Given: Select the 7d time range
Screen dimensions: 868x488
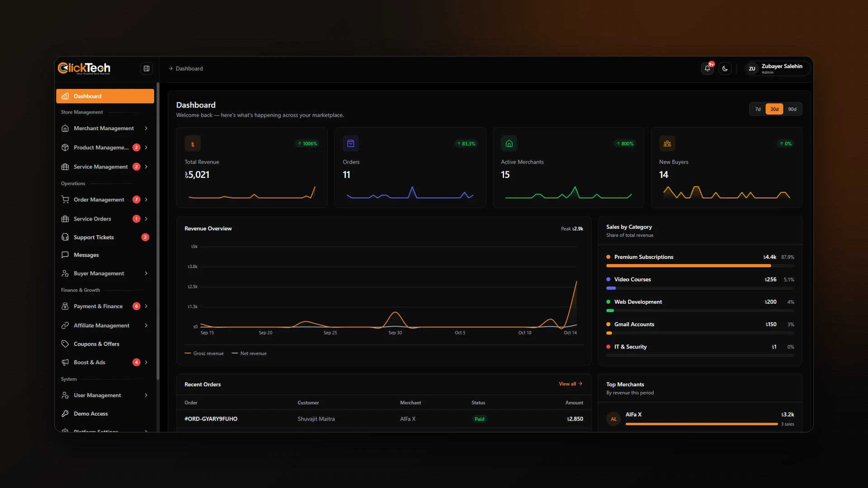Looking at the screenshot, I should 758,109.
